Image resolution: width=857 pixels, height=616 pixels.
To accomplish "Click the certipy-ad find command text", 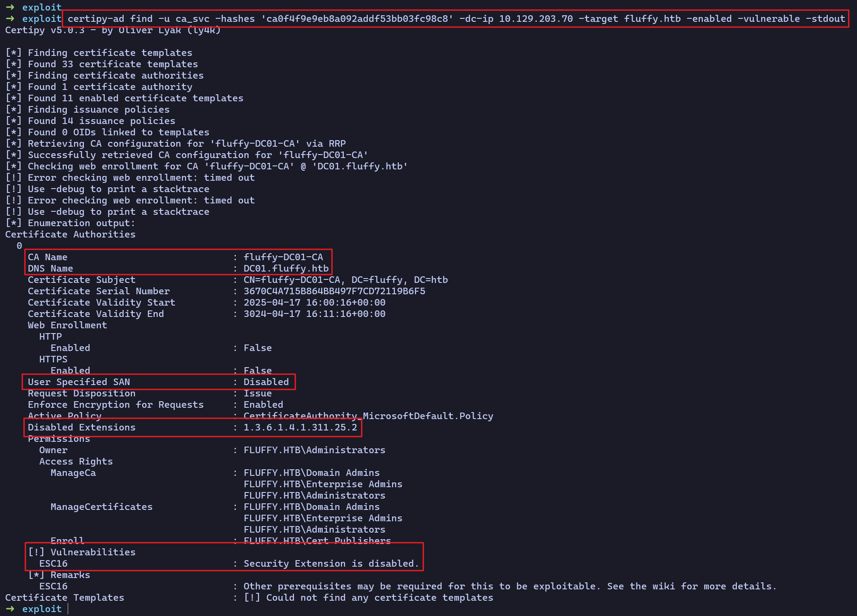I will tap(110, 18).
